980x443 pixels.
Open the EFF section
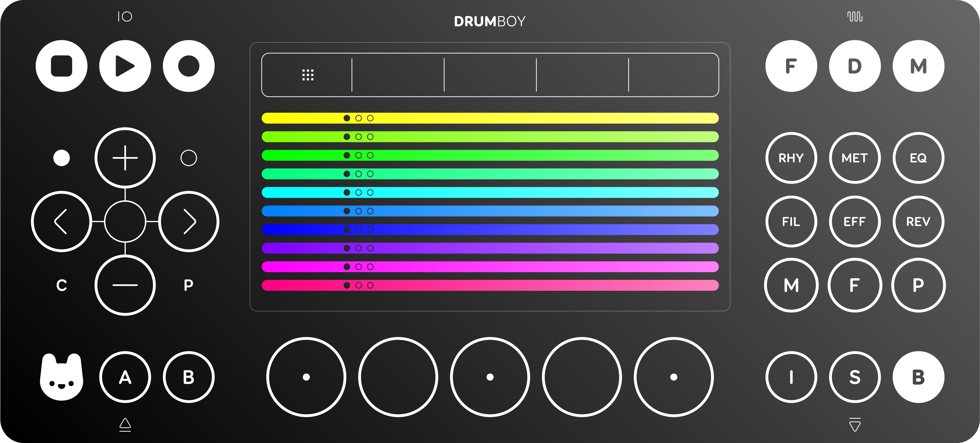855,221
